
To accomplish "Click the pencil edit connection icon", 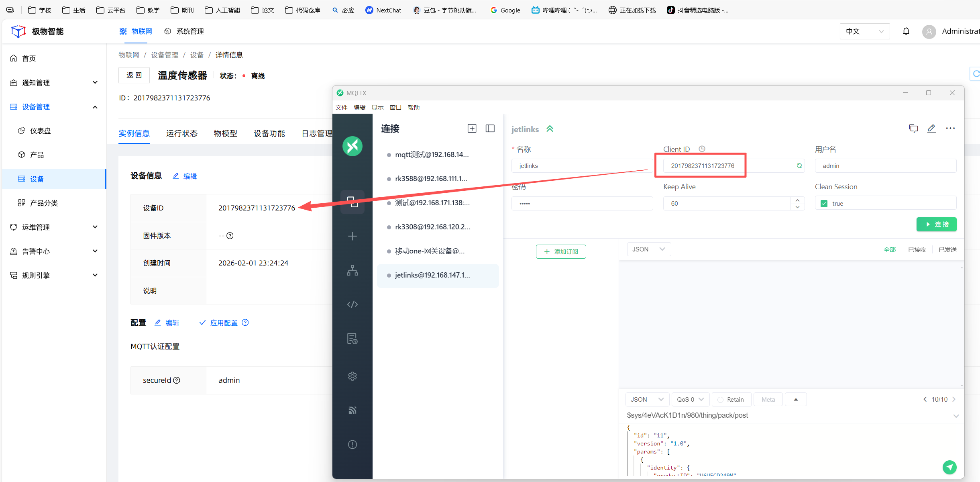I will 931,129.
